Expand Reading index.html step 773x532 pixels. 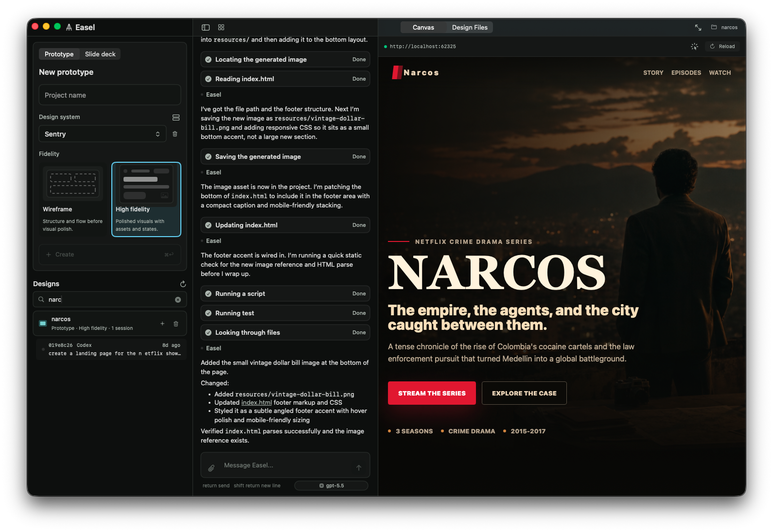tap(285, 79)
